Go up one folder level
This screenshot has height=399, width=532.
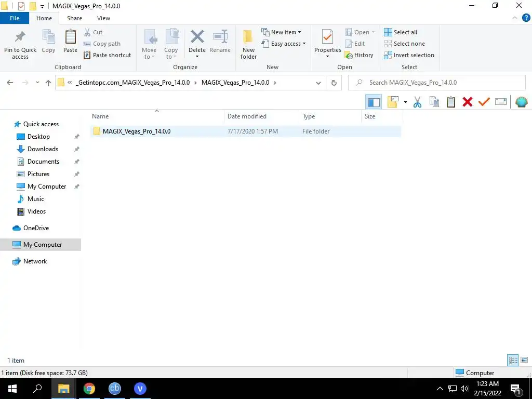click(x=48, y=83)
